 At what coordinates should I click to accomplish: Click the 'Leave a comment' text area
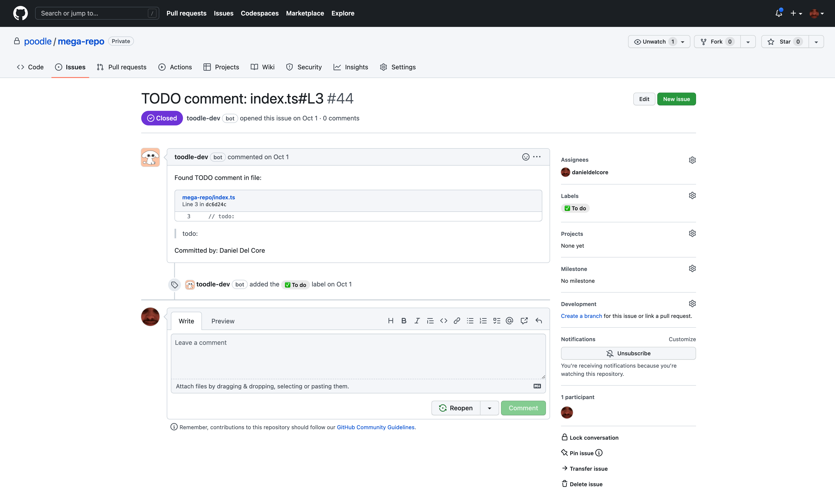(358, 356)
